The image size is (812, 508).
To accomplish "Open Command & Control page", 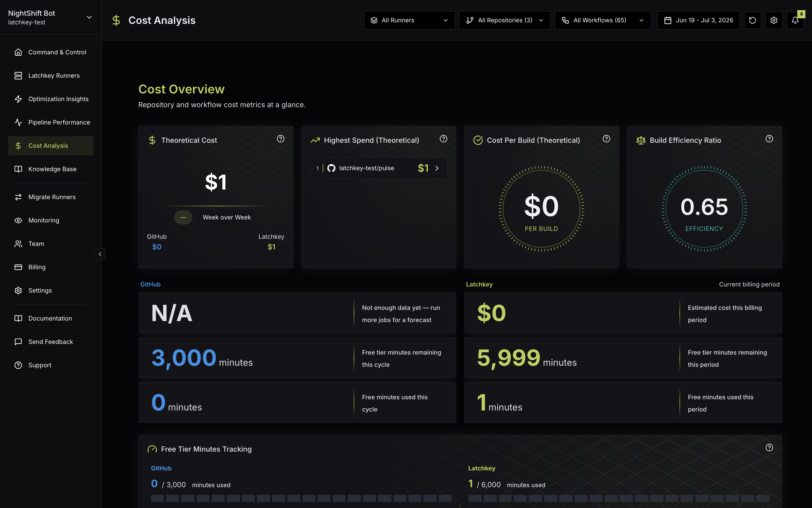I will pyautogui.click(x=51, y=52).
